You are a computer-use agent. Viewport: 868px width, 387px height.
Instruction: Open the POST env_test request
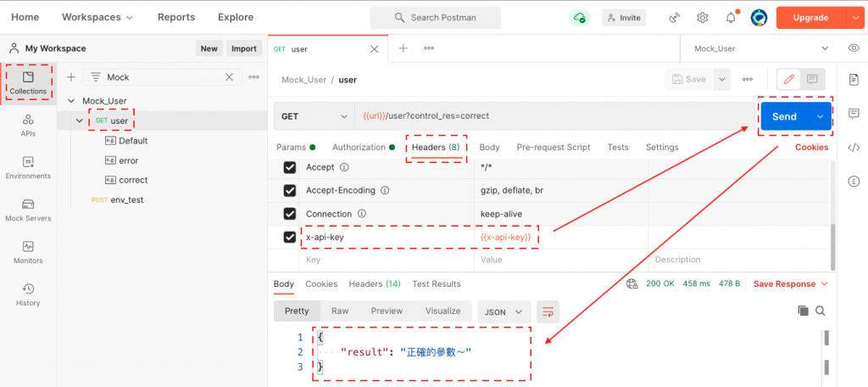tap(117, 199)
